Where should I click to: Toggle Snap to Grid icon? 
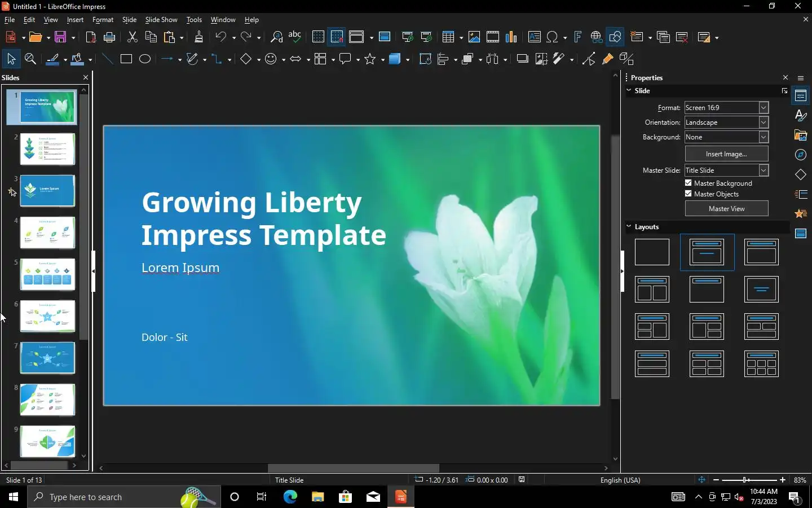[337, 37]
